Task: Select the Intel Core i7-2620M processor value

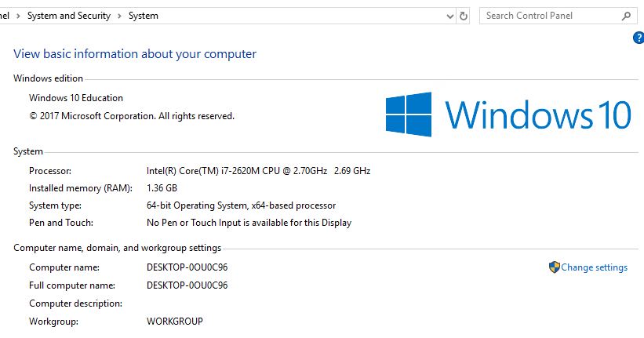Action: [x=258, y=171]
